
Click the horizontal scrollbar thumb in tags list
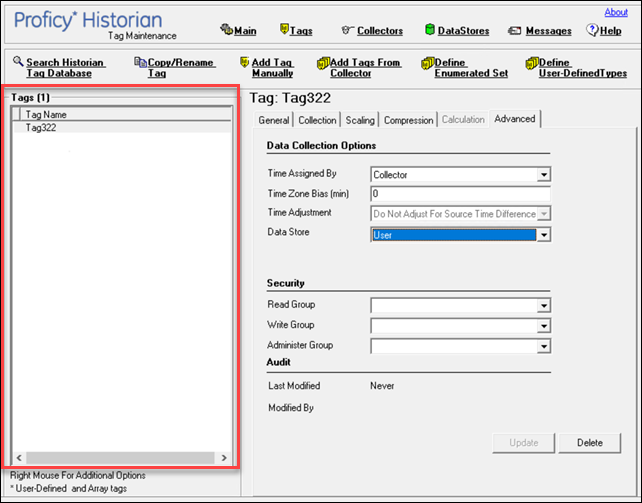[120, 458]
